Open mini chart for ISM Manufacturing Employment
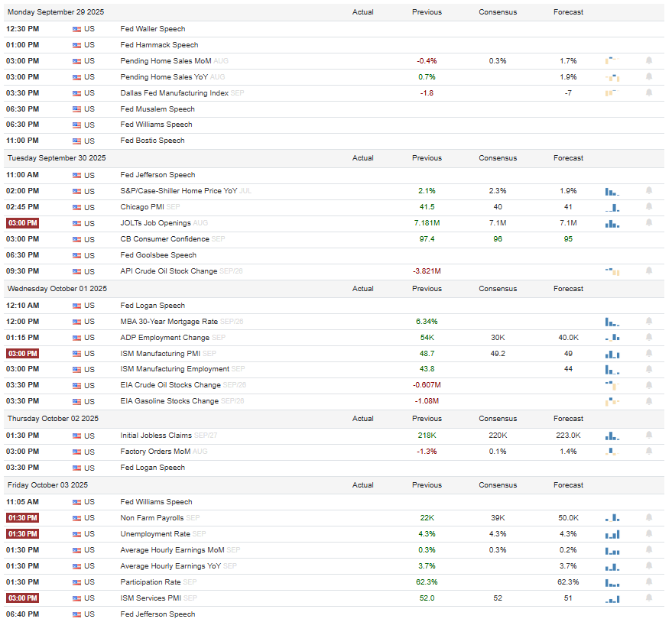 coord(612,369)
